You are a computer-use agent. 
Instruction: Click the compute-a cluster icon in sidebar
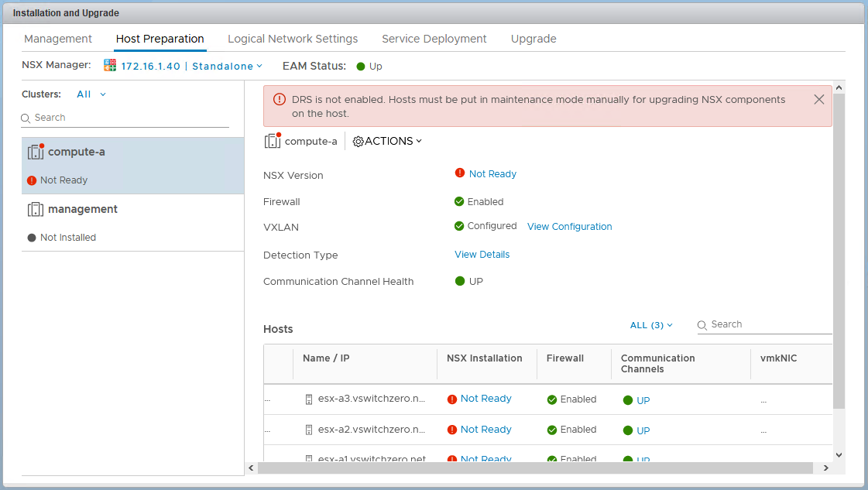tap(36, 152)
